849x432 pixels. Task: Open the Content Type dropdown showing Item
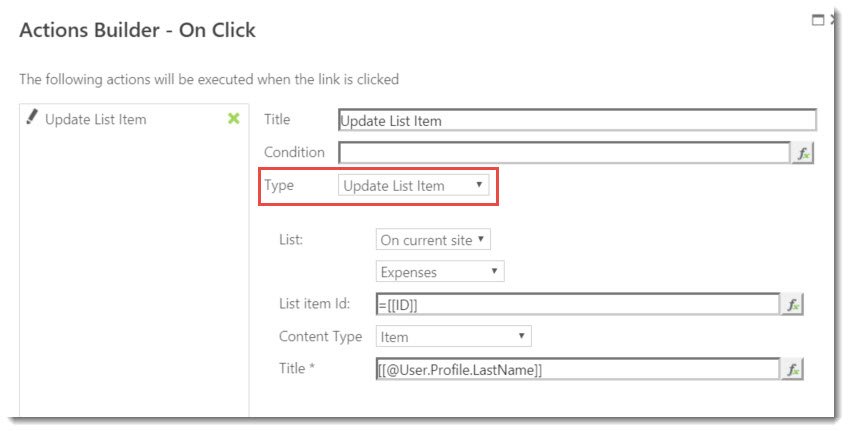point(454,336)
